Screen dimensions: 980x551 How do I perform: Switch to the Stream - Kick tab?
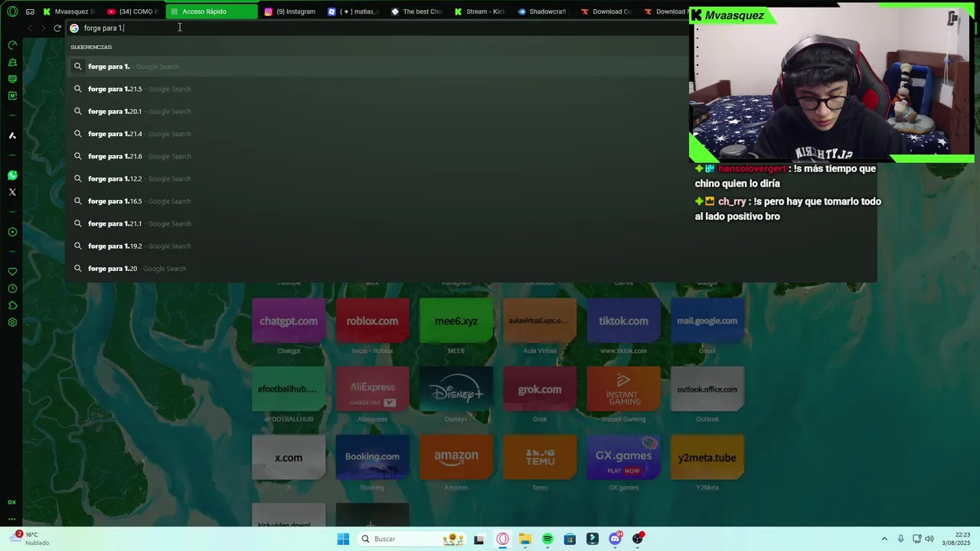pyautogui.click(x=480, y=11)
